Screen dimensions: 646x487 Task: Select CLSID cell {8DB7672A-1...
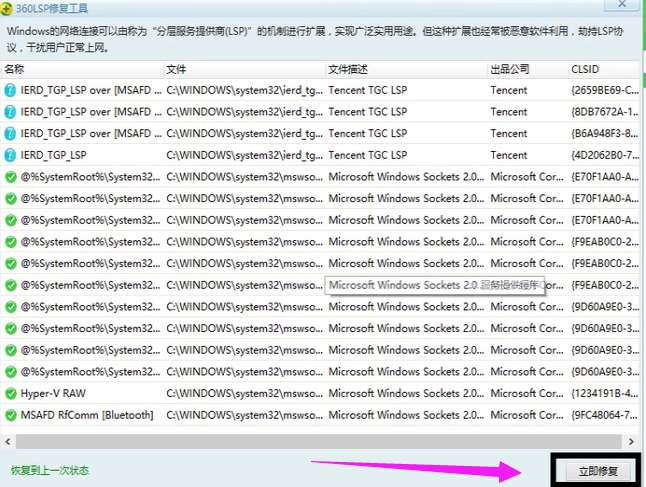coord(605,112)
